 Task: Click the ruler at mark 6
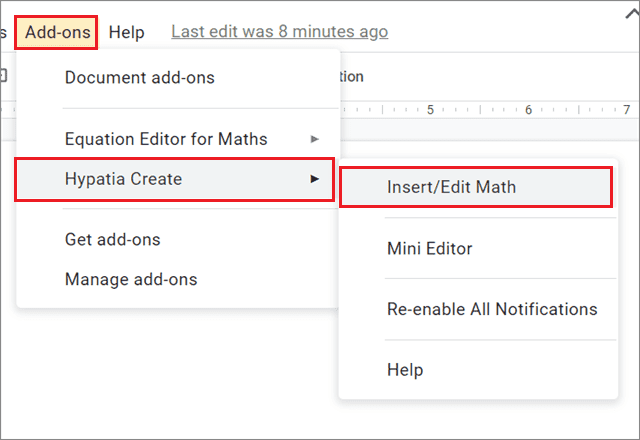tap(528, 110)
